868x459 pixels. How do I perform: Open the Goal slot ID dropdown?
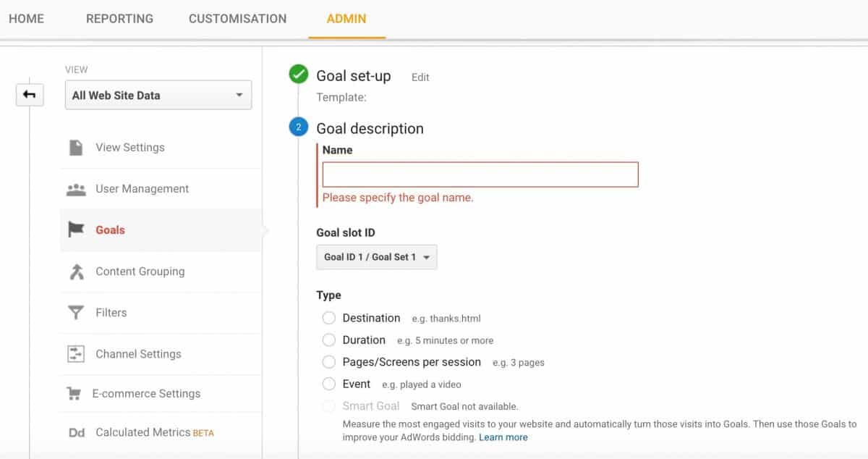[377, 257]
